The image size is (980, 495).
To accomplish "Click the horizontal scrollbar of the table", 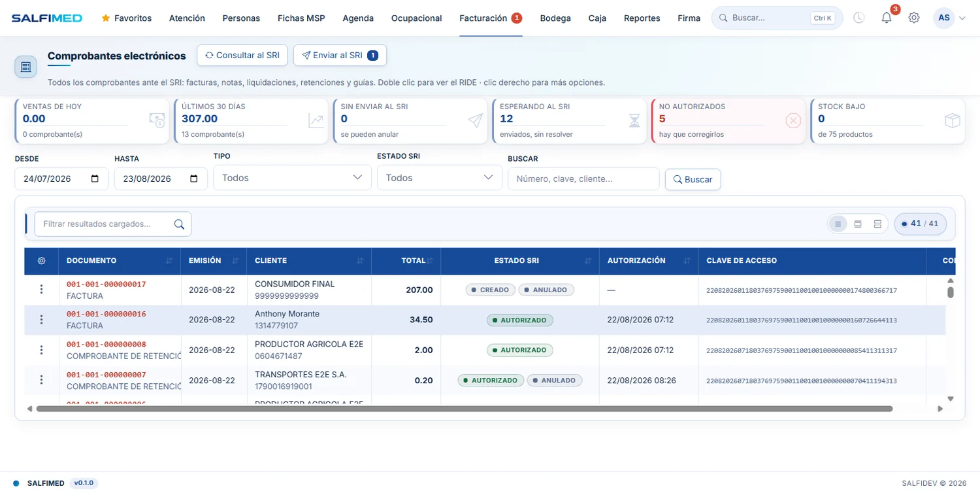I will point(465,409).
